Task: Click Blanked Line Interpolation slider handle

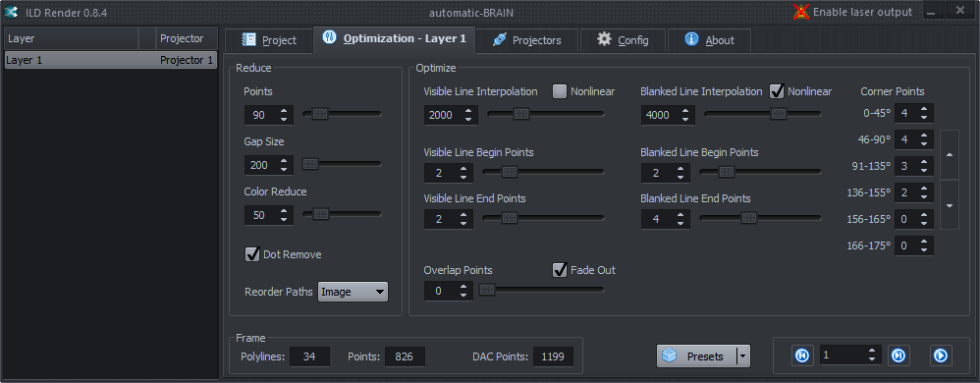Action: tap(778, 114)
